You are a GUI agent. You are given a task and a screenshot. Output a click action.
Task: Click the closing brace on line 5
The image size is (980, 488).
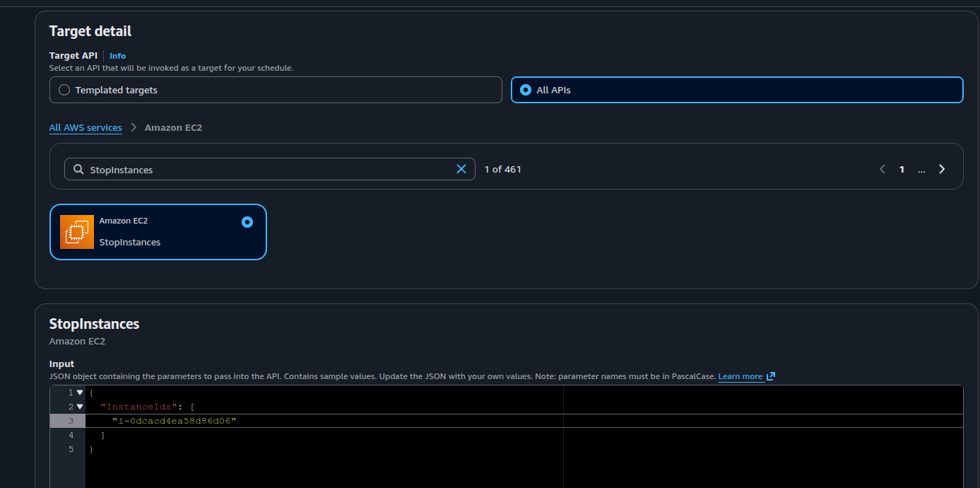(91, 449)
